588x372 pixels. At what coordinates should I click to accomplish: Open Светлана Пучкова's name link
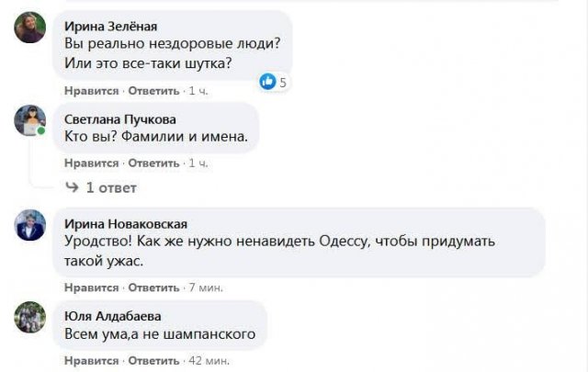pyautogui.click(x=120, y=119)
